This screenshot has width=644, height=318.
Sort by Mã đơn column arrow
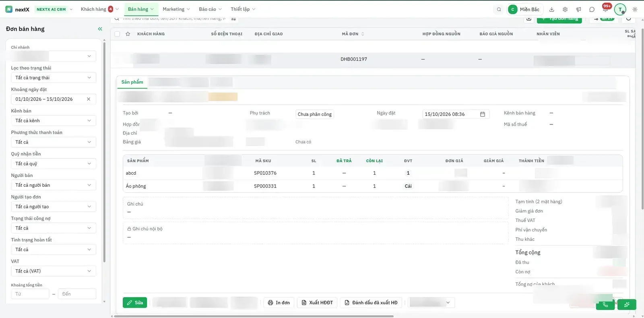coord(363,34)
